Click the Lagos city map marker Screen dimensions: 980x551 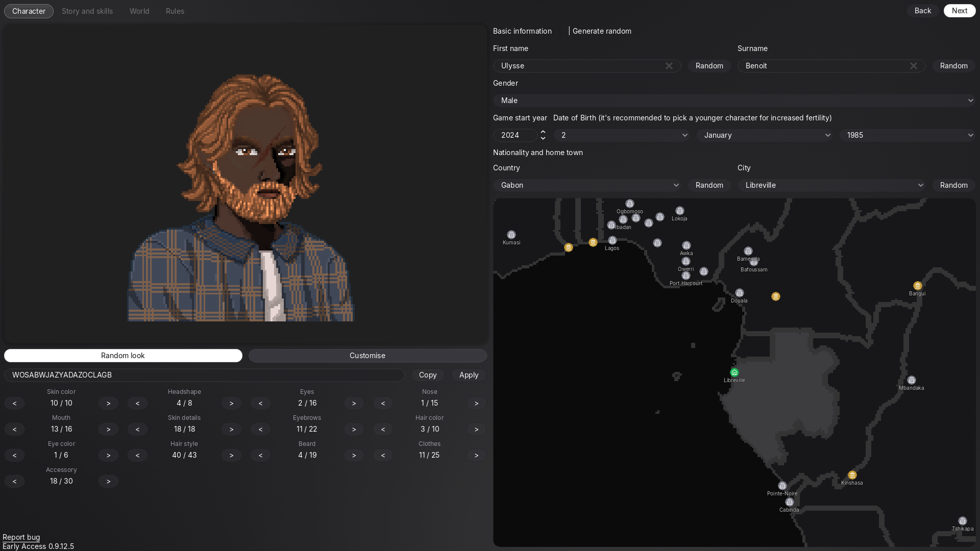(x=612, y=240)
